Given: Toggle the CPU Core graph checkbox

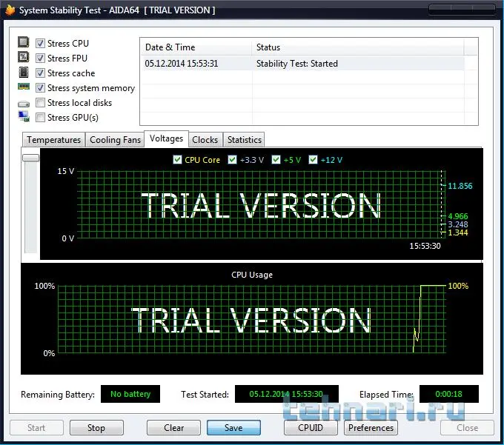Looking at the screenshot, I should tap(177, 160).
